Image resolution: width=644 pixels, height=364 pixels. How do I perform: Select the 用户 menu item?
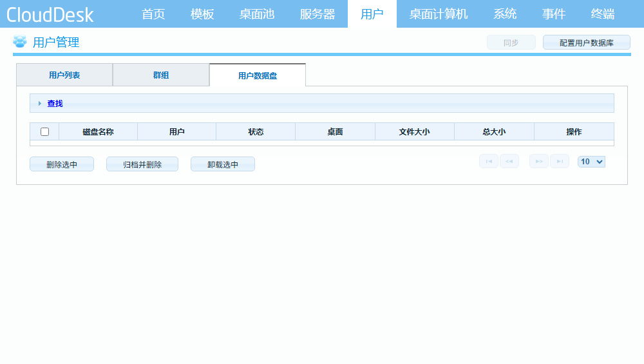tap(372, 14)
